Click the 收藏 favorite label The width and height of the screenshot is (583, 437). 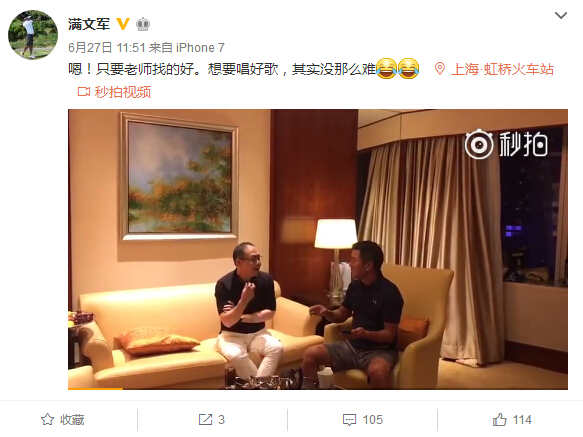(x=72, y=420)
